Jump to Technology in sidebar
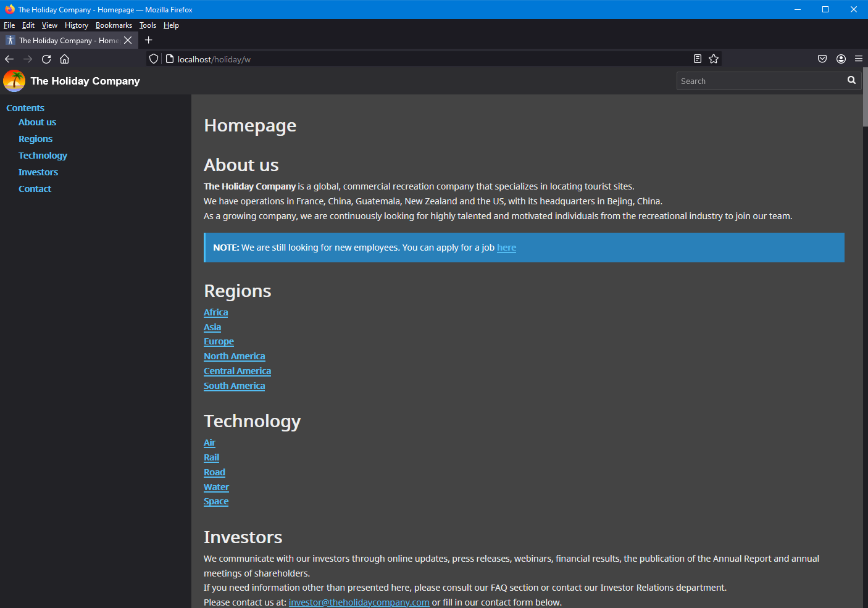Viewport: 868px width, 608px height. point(43,156)
